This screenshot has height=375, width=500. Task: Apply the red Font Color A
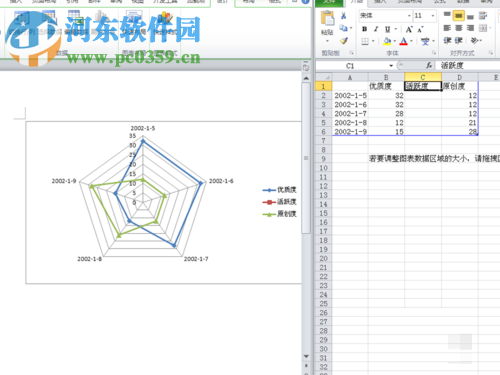point(404,41)
